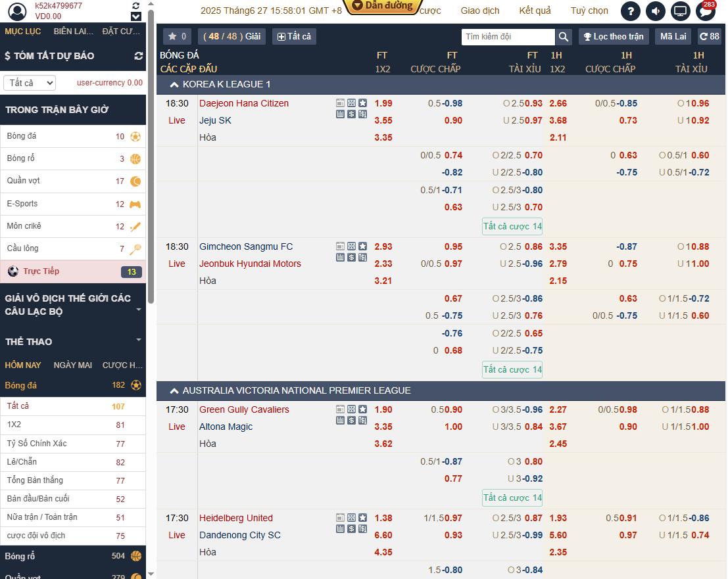728x579 pixels.
Task: Switch to the Biên Lai tab
Action: [74, 31]
